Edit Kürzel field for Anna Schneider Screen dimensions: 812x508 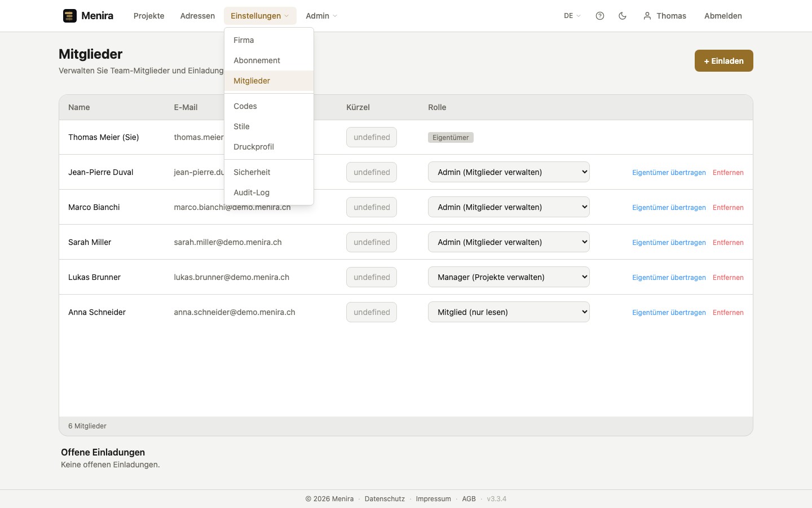(372, 312)
